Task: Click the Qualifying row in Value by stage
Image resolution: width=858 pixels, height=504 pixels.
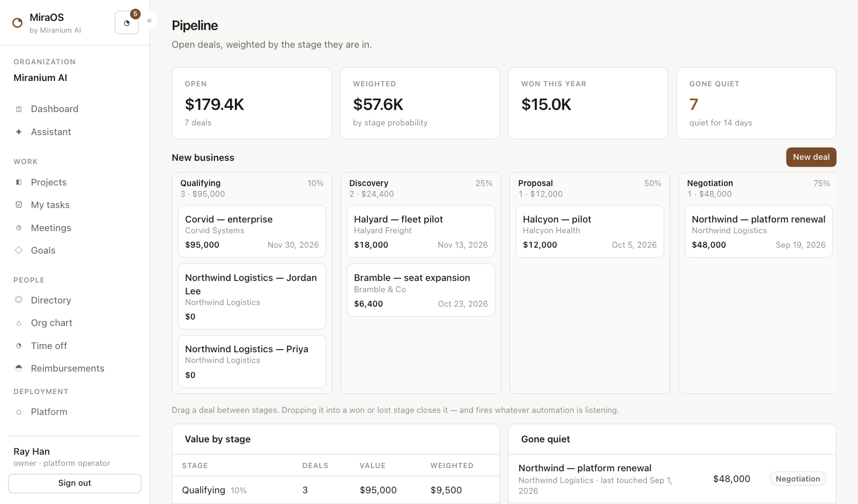Action: (x=336, y=490)
